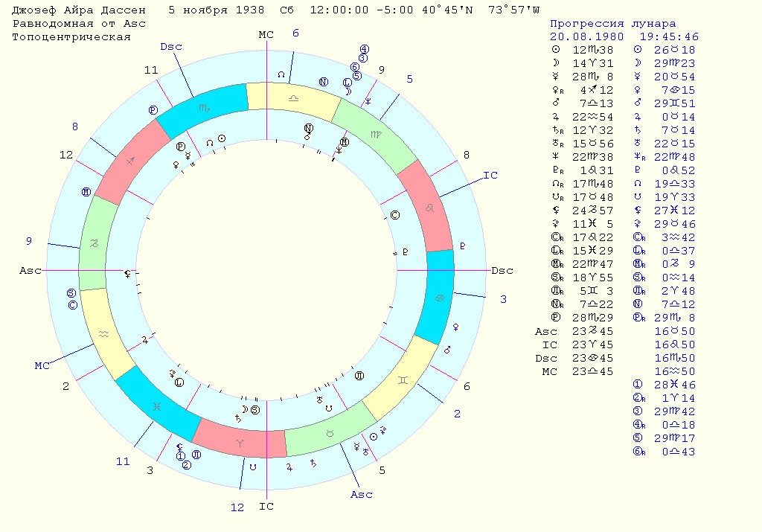Click the progression date '20.08.1980'
Image resolution: width=762 pixels, height=532 pixels.
click(x=586, y=37)
